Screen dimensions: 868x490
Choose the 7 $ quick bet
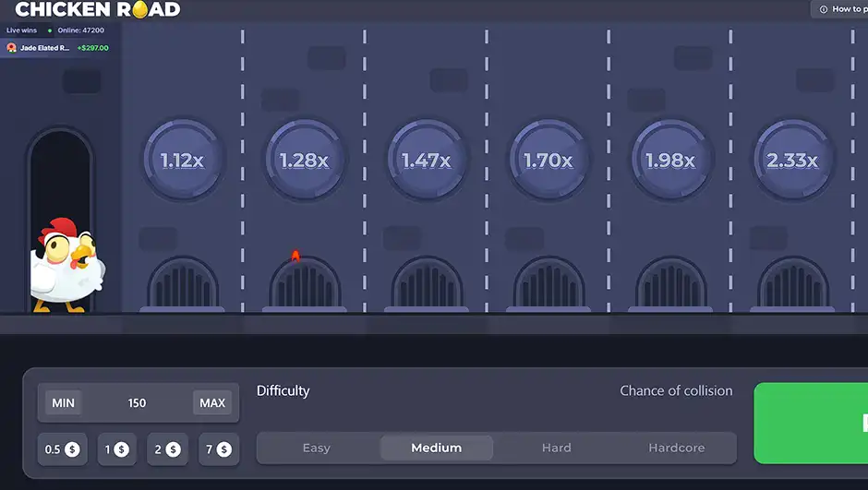tap(219, 449)
